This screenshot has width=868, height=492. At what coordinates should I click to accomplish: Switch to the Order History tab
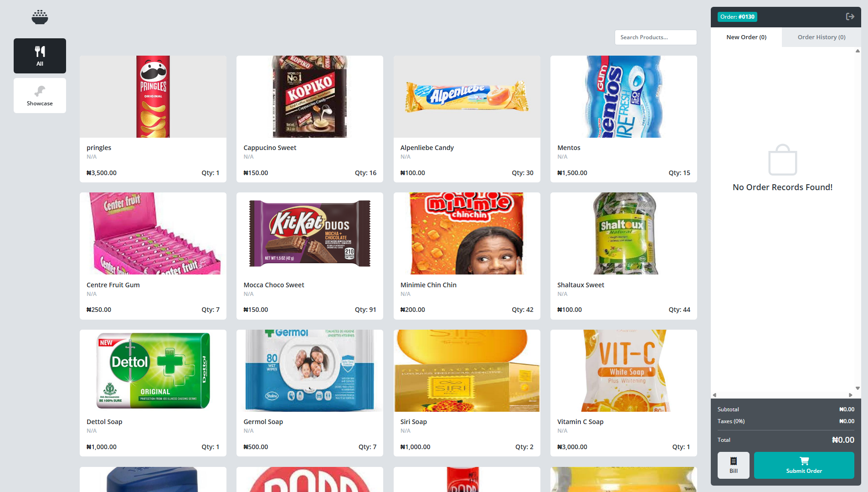[x=821, y=37]
